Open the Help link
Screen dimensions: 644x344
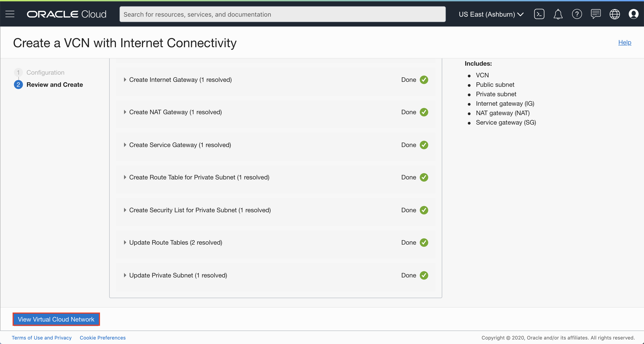tap(624, 42)
